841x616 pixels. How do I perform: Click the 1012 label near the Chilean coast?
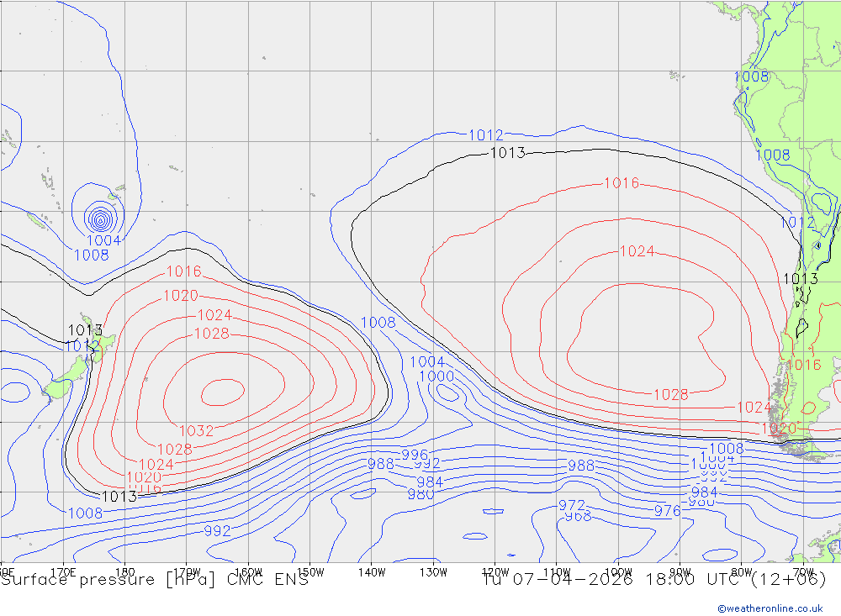point(797,223)
